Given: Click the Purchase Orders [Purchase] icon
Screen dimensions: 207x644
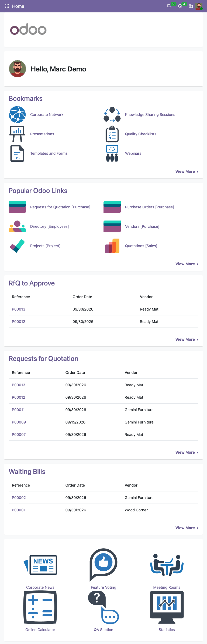Looking at the screenshot, I should point(112,207).
